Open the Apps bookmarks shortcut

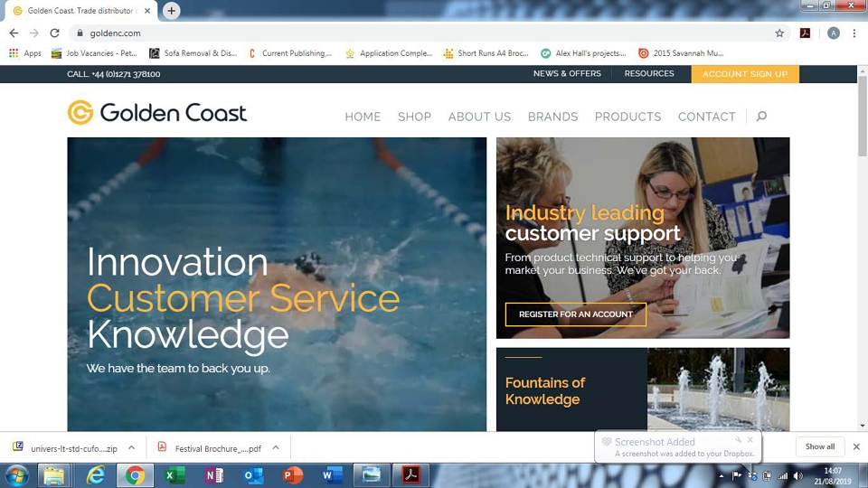click(x=25, y=53)
